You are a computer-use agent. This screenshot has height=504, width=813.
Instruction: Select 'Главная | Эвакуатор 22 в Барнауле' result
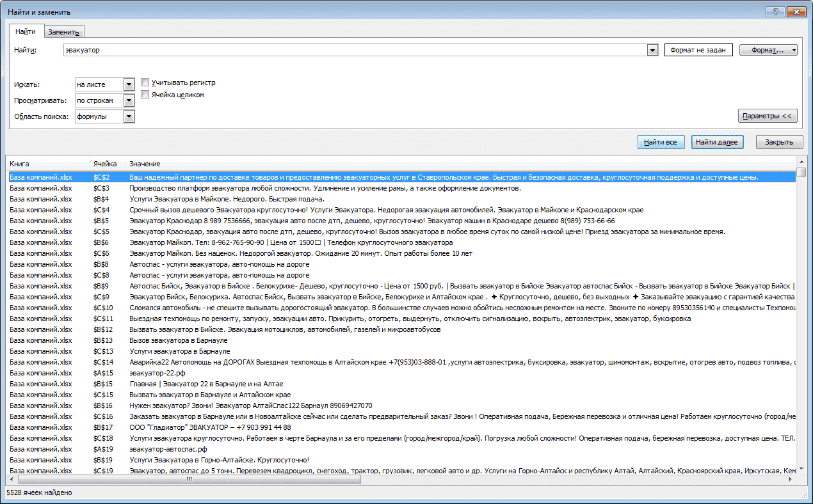[x=401, y=384]
